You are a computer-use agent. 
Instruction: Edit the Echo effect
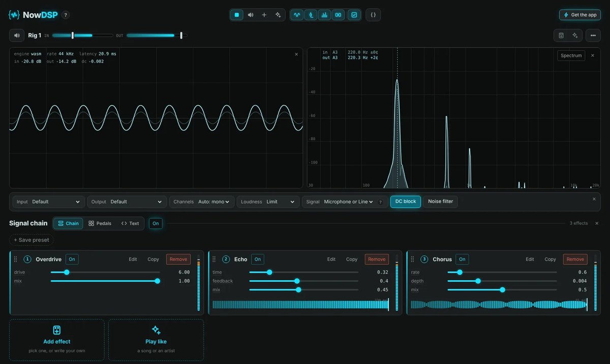tap(331, 259)
